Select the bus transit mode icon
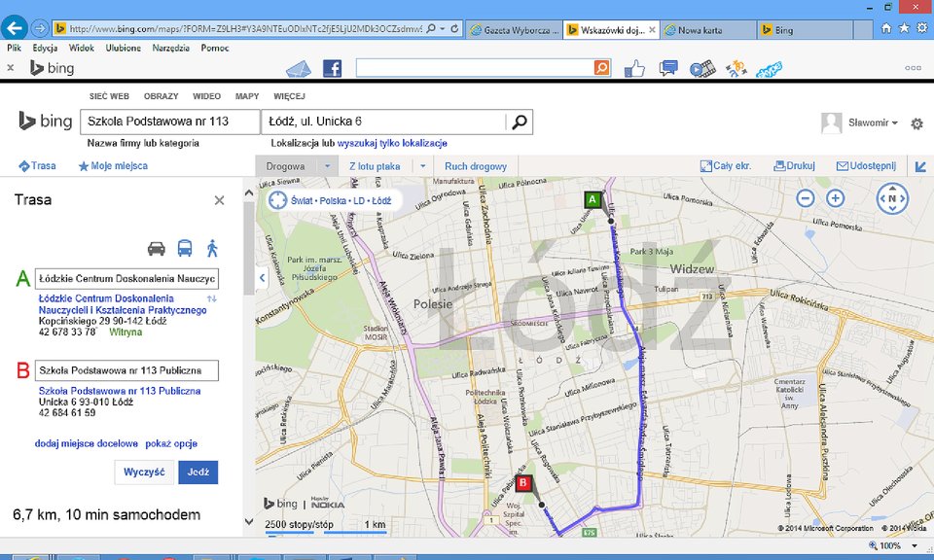Viewport: 934px width, 560px height. [x=185, y=248]
